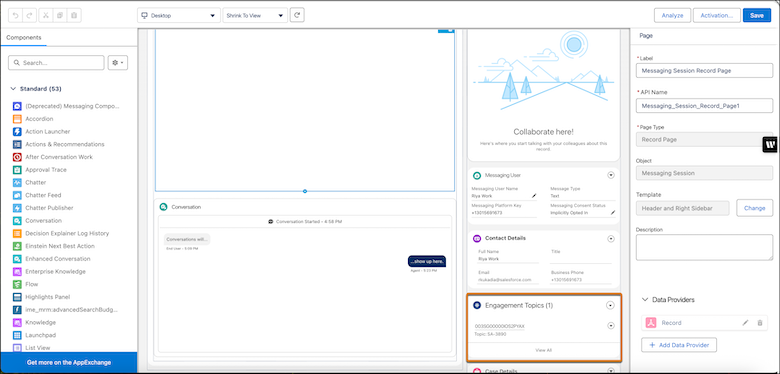Click the Cut scissors icon
The width and height of the screenshot is (780, 374).
point(45,15)
